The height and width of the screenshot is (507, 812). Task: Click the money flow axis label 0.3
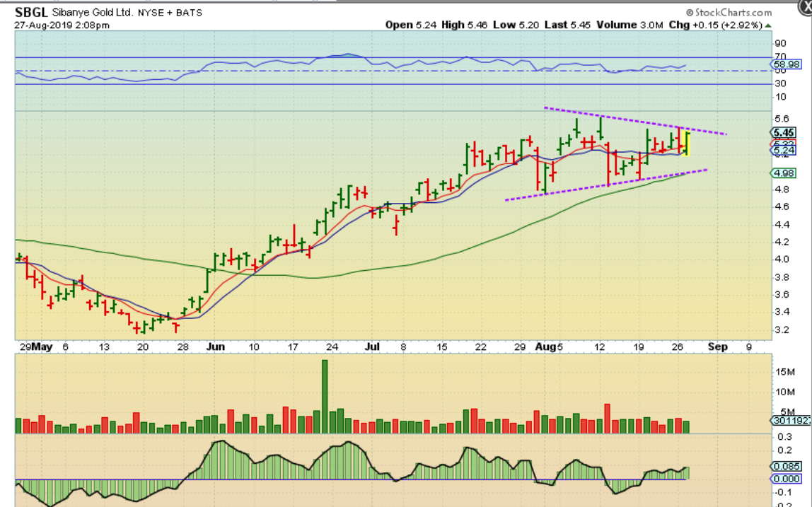point(784,437)
